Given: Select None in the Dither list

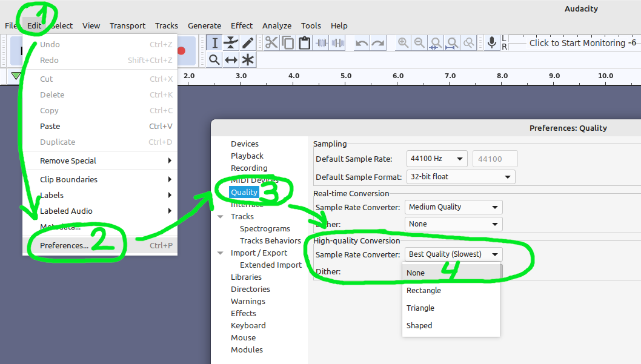Looking at the screenshot, I should point(451,273).
